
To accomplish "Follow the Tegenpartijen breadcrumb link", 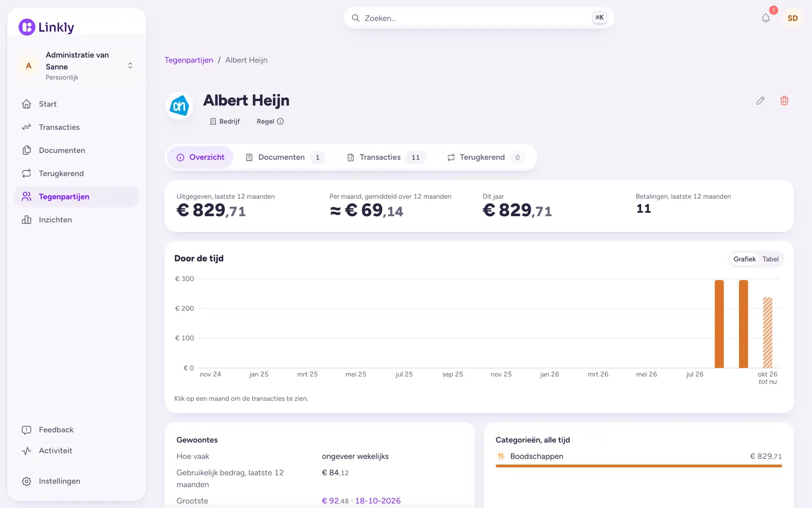I will pyautogui.click(x=189, y=60).
